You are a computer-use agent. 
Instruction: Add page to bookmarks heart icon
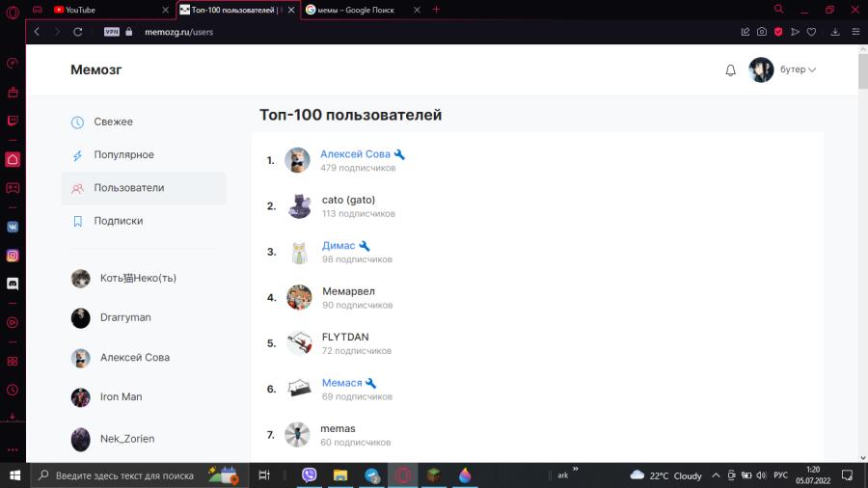pyautogui.click(x=811, y=32)
